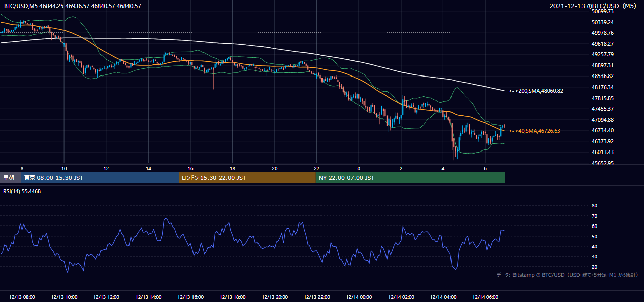Click price axis value 48897.31
The height and width of the screenshot is (302, 644).
coord(603,65)
